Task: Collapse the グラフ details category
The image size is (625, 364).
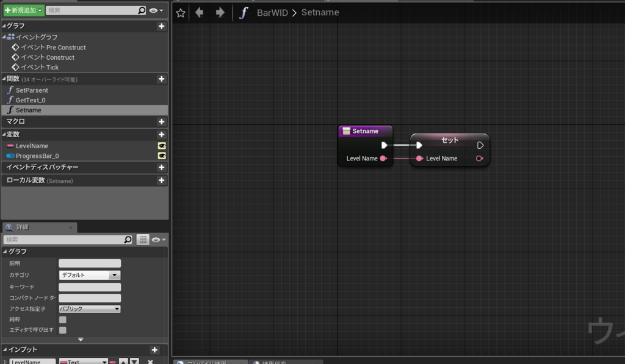Action: [5, 252]
